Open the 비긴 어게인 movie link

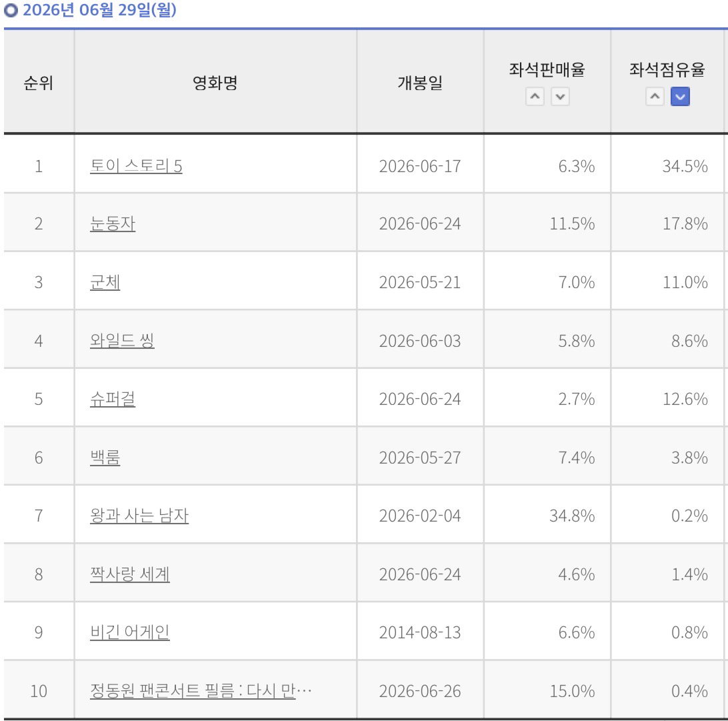point(130,632)
